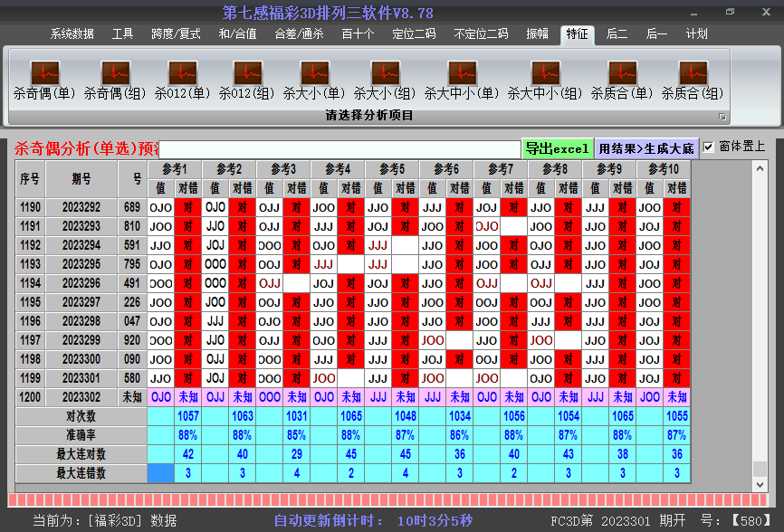Select period cell 2023301
The image size is (784, 532).
tap(81, 378)
